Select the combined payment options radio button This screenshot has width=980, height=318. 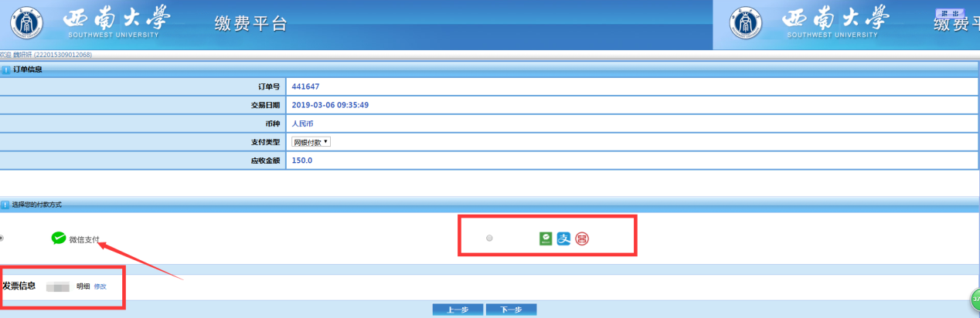(489, 238)
